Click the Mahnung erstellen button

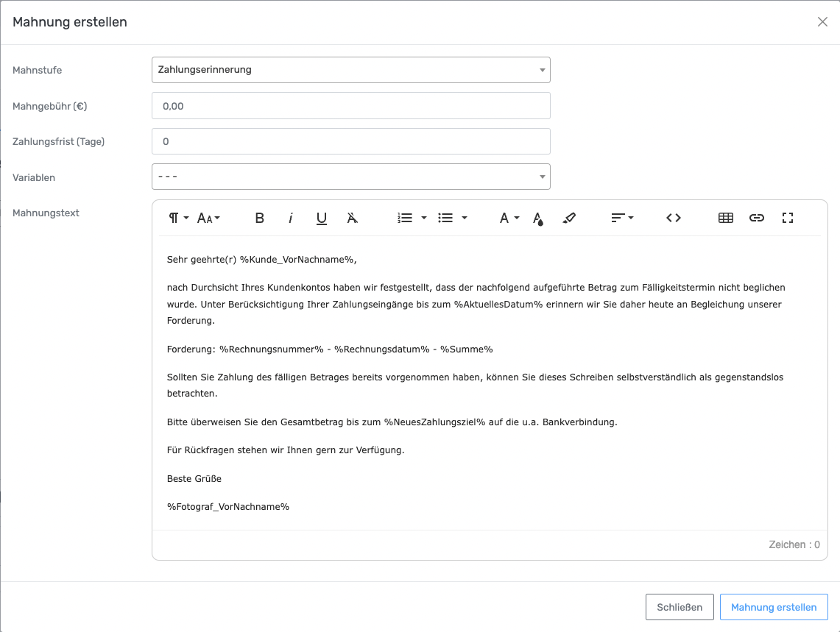tap(774, 607)
